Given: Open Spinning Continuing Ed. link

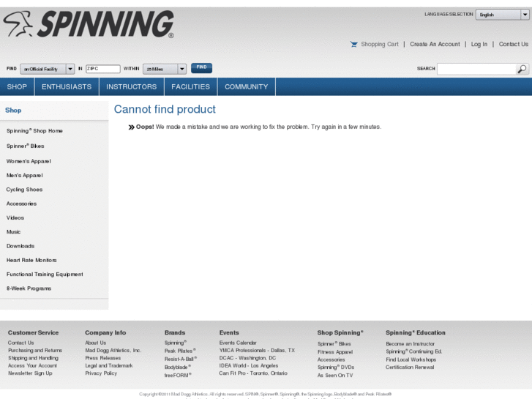Looking at the screenshot, I should [x=414, y=351].
